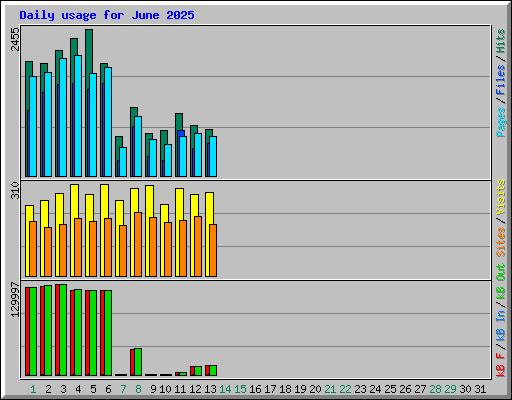
Task: Select day 28 on the axis
Action: point(435,389)
